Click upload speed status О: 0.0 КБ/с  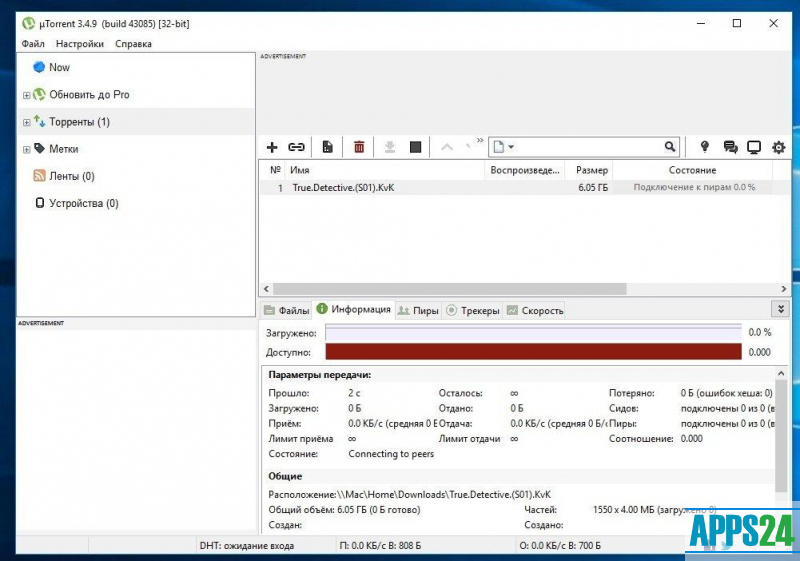(560, 546)
